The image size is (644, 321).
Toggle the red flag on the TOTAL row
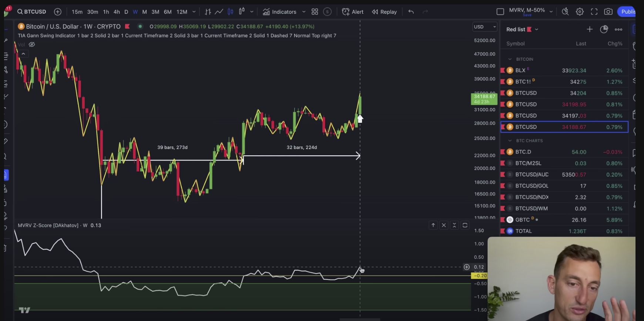coord(503,231)
